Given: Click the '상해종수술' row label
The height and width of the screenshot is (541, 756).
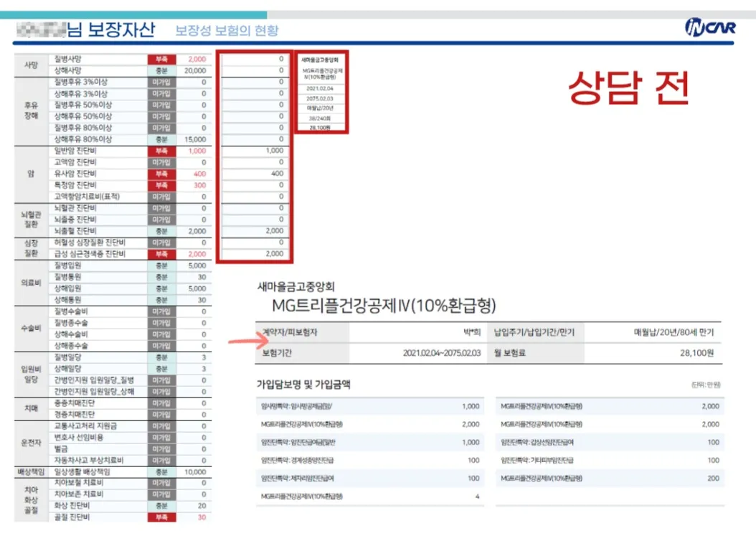Looking at the screenshot, I should [x=71, y=346].
